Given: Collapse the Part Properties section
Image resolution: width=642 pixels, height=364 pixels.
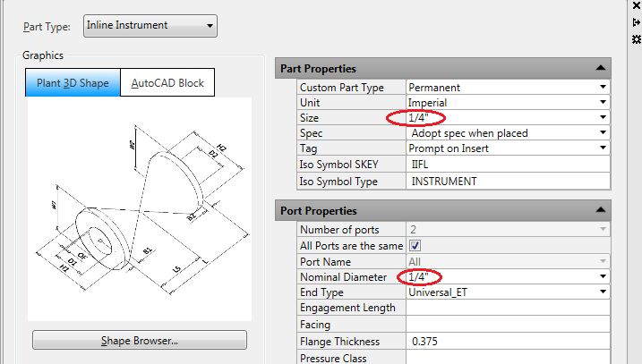Looking at the screenshot, I should [600, 68].
